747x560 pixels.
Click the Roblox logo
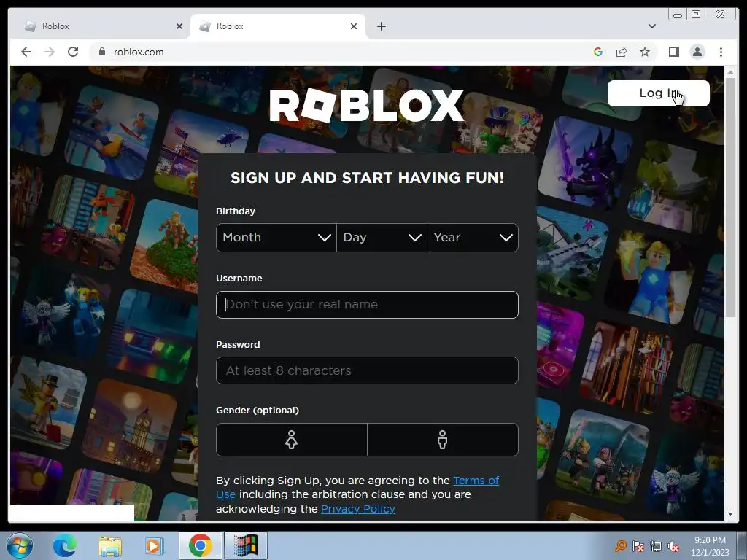pos(367,105)
